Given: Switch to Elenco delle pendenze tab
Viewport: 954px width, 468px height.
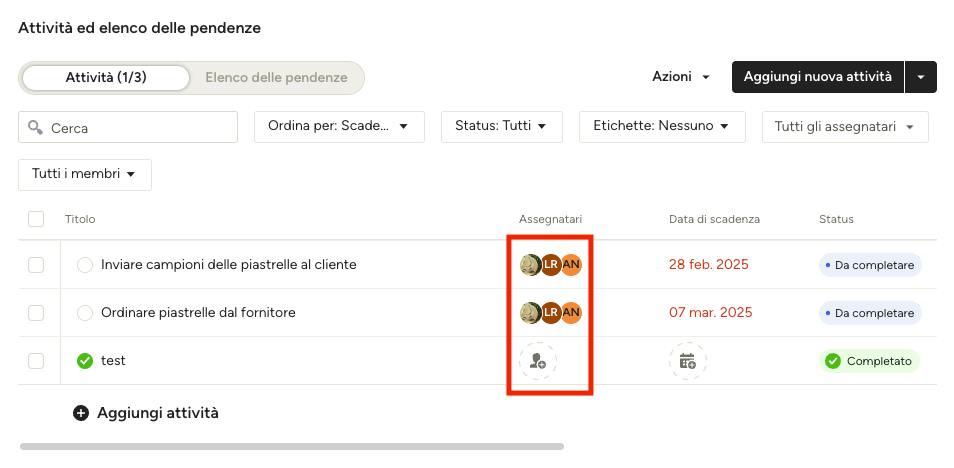Looking at the screenshot, I should pyautogui.click(x=276, y=78).
